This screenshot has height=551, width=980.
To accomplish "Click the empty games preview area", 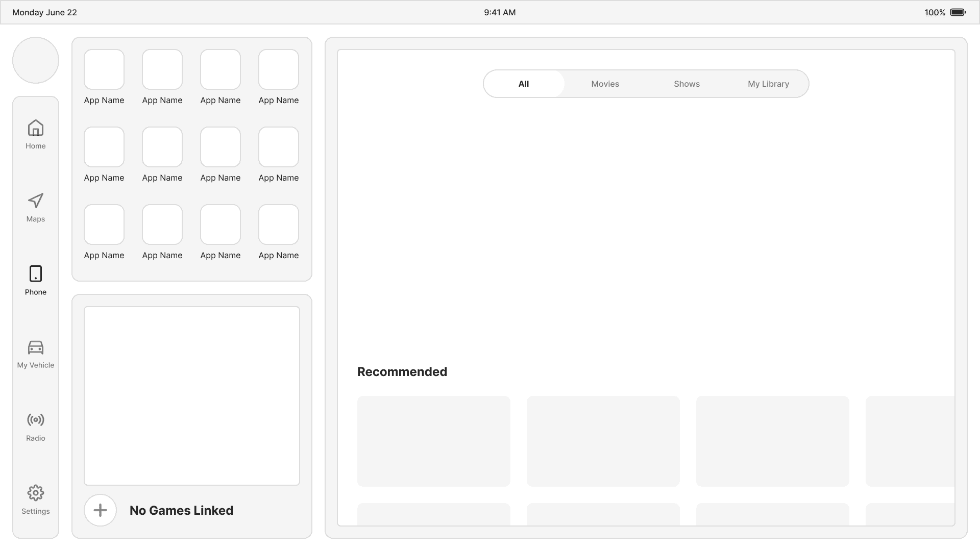I will 192,395.
